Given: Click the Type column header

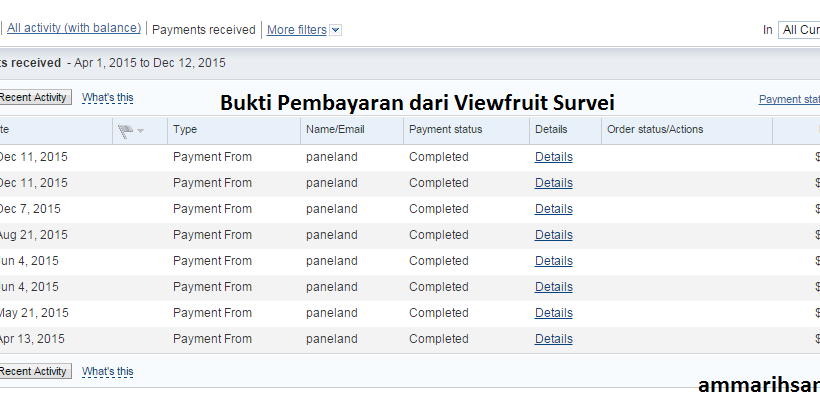Looking at the screenshot, I should [x=185, y=130].
